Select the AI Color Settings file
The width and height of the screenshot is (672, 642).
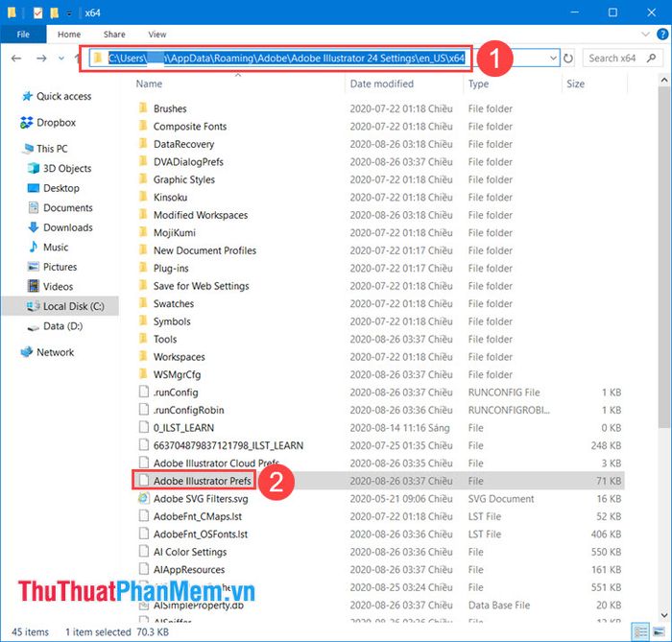190,552
